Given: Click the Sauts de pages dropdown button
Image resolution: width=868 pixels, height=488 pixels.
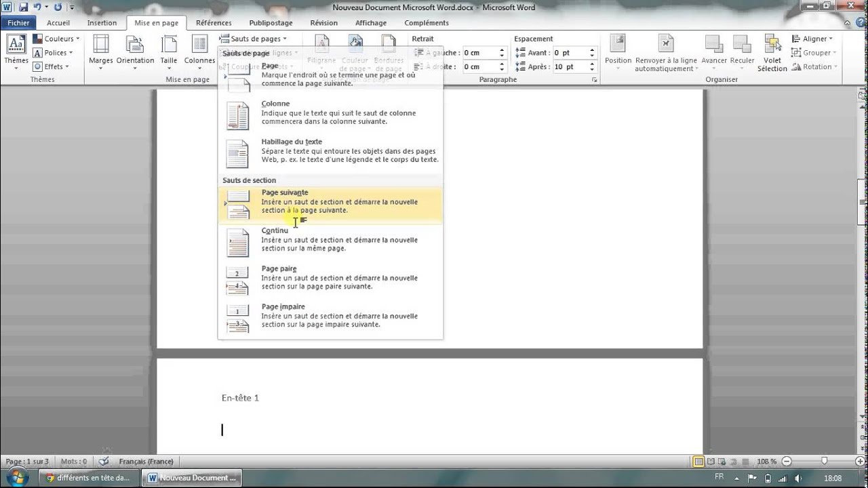Looking at the screenshot, I should [254, 39].
